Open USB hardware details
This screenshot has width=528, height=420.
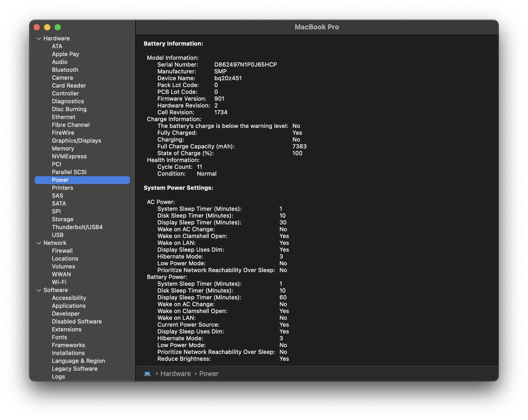pos(58,235)
